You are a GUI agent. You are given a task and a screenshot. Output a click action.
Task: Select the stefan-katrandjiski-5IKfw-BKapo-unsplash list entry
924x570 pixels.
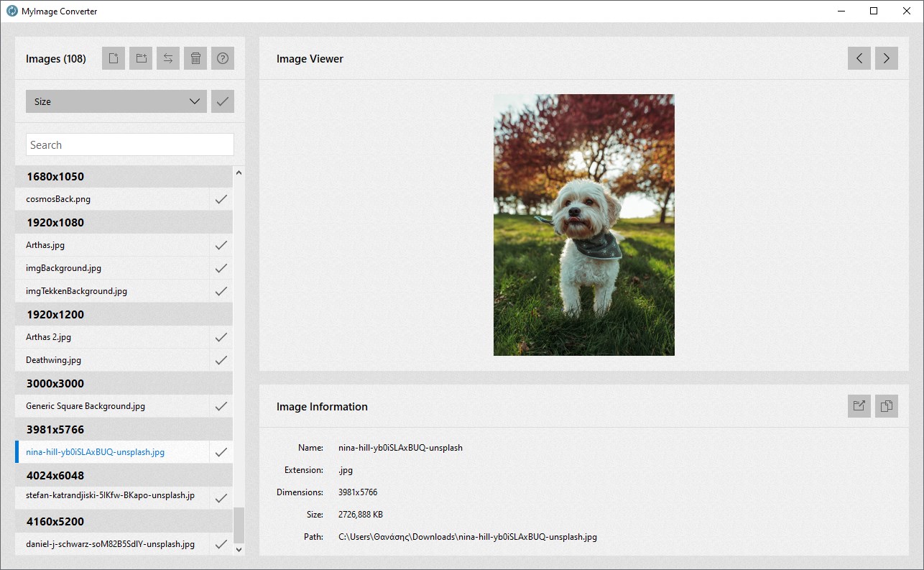(113, 498)
